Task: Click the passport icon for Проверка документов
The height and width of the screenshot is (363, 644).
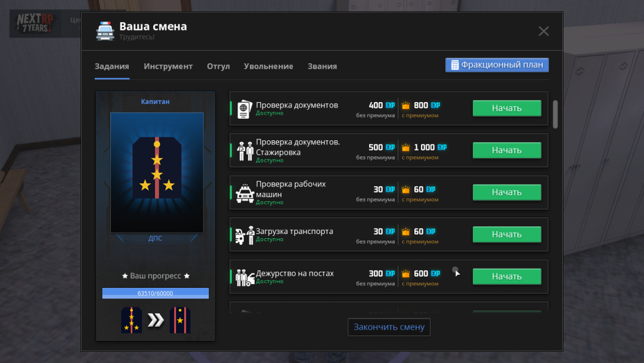Action: (x=244, y=109)
